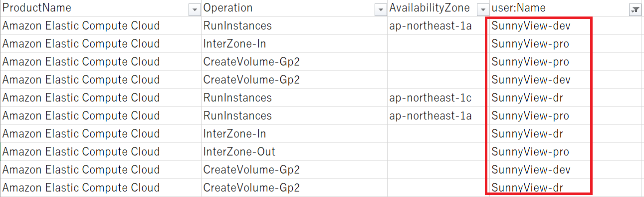The height and width of the screenshot is (197, 644).
Task: Select the first InterZone-In operation cell
Action: pyautogui.click(x=294, y=44)
